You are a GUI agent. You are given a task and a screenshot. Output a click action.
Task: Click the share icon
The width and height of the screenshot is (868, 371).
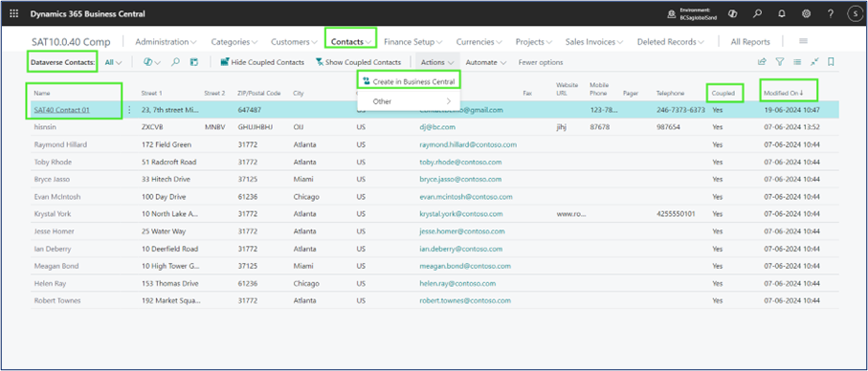(x=762, y=62)
